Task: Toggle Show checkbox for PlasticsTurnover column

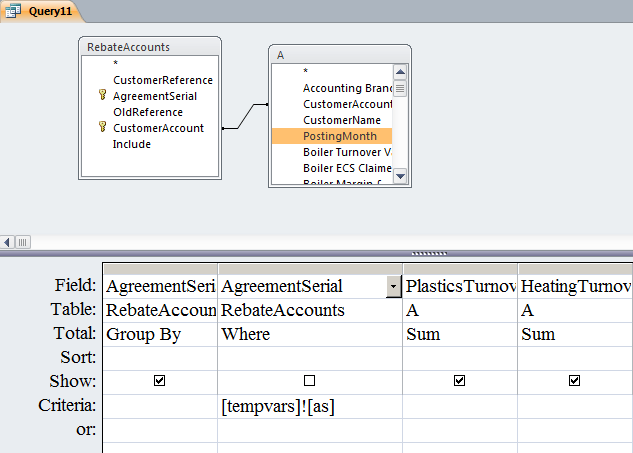Action: click(x=460, y=381)
